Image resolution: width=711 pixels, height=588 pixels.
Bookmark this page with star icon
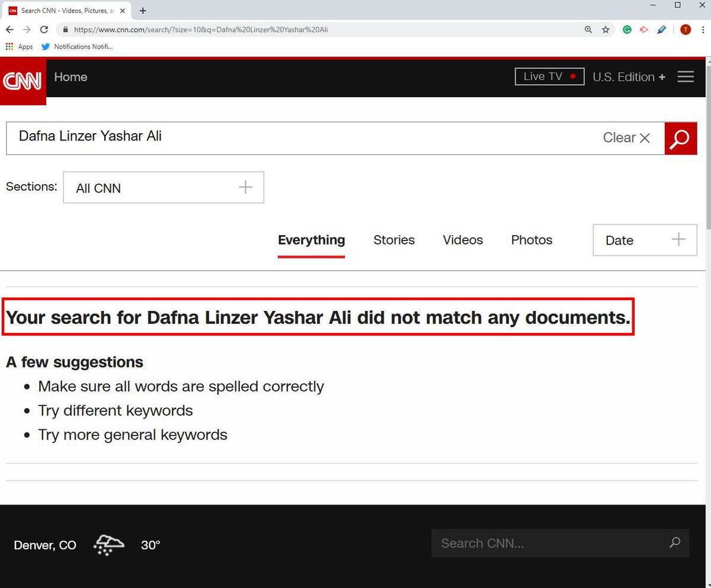pyautogui.click(x=606, y=30)
